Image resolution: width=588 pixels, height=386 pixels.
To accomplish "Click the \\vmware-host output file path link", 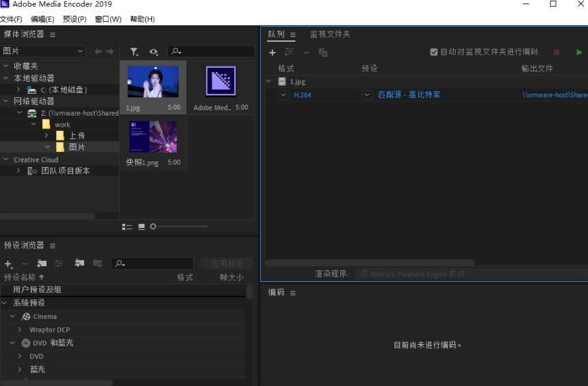I will pyautogui.click(x=555, y=95).
